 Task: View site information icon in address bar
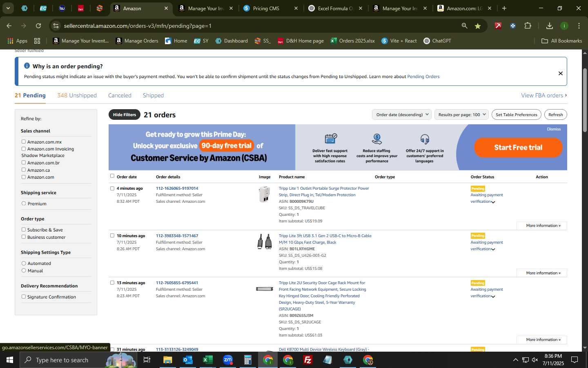coord(56,26)
